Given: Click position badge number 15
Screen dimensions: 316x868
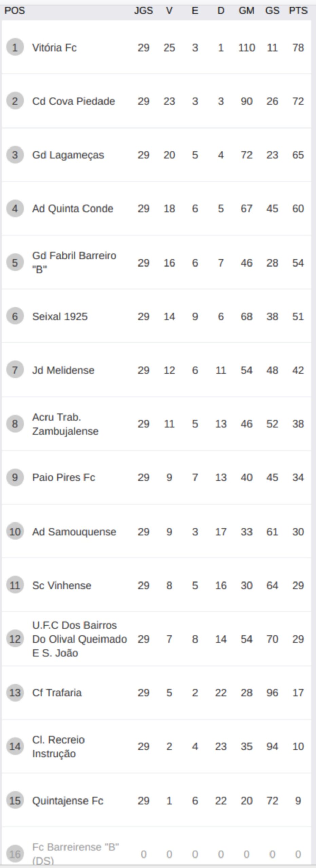Looking at the screenshot, I should (x=15, y=801).
